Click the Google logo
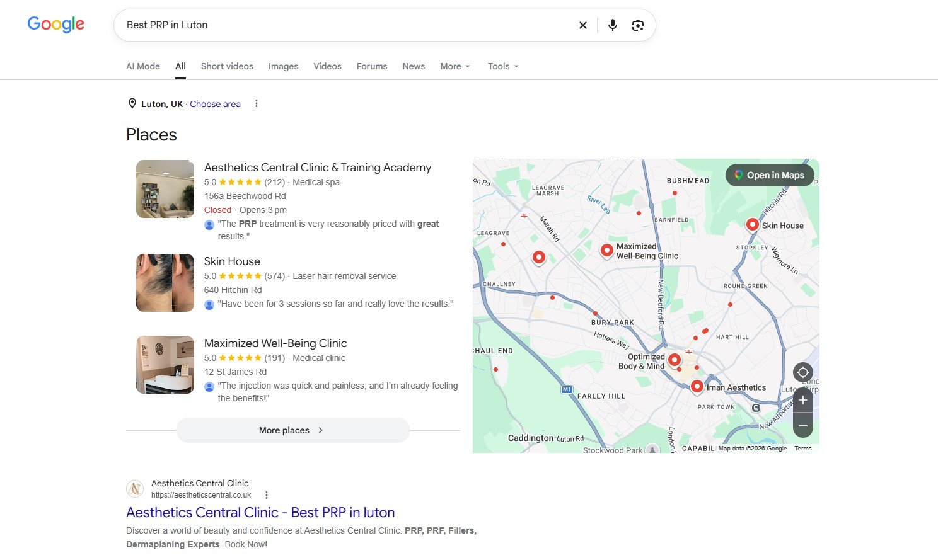 point(55,25)
